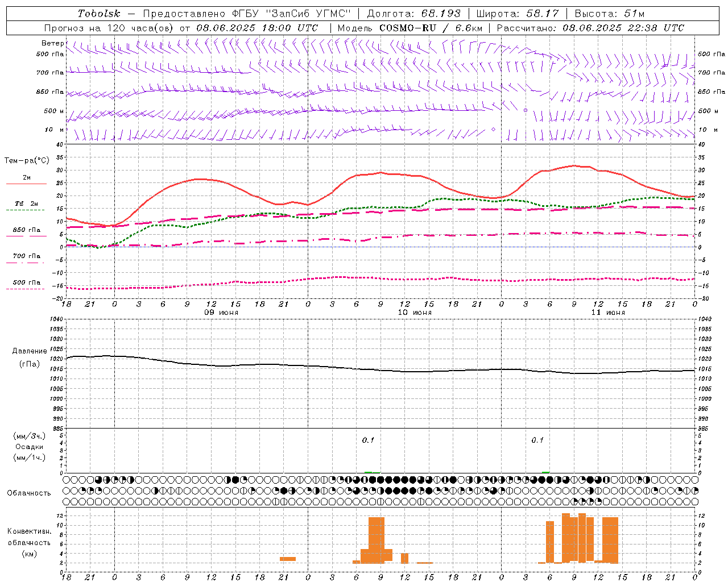Click the (гПа) unit under Давление
The width and height of the screenshot is (728, 582).
[30, 364]
